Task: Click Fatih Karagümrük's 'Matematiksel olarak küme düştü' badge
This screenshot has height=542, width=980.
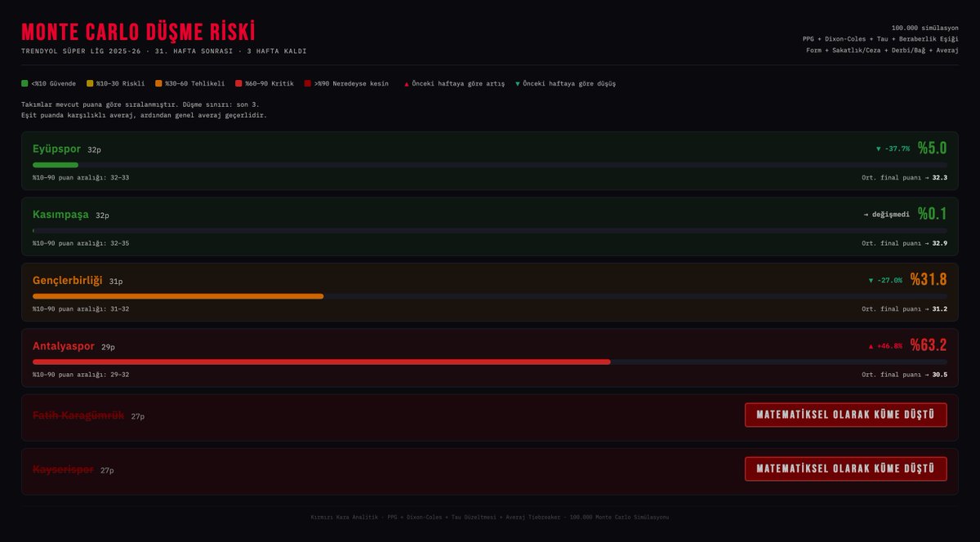Action: coord(845,415)
